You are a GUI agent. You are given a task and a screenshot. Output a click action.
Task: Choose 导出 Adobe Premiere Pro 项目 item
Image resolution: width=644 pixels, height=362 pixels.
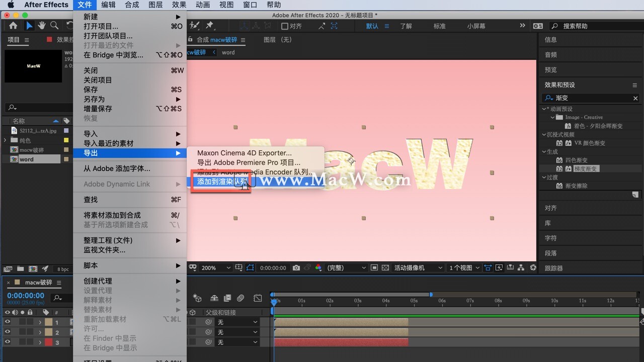click(249, 162)
